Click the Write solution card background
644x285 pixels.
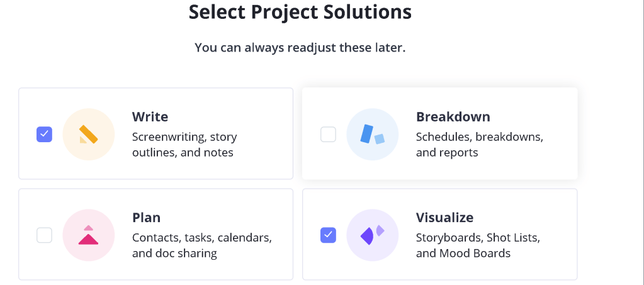[155, 133]
